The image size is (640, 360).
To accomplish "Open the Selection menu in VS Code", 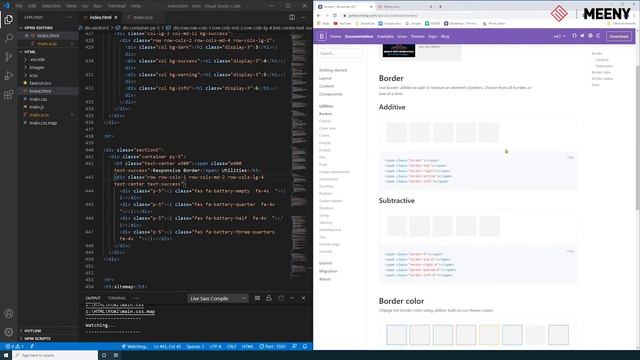I will point(51,6).
